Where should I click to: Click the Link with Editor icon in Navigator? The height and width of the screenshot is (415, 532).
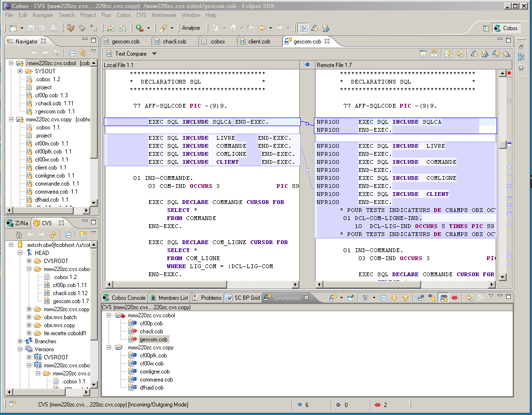(83, 53)
